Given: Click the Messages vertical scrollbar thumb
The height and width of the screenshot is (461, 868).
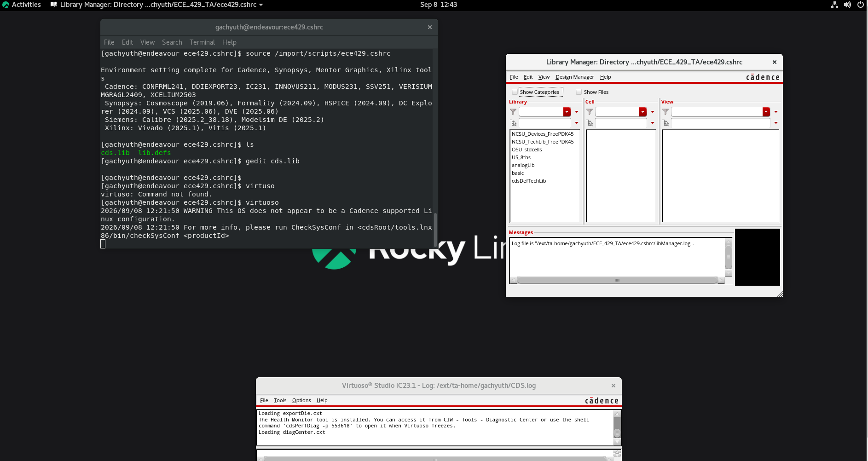Looking at the screenshot, I should (x=729, y=257).
